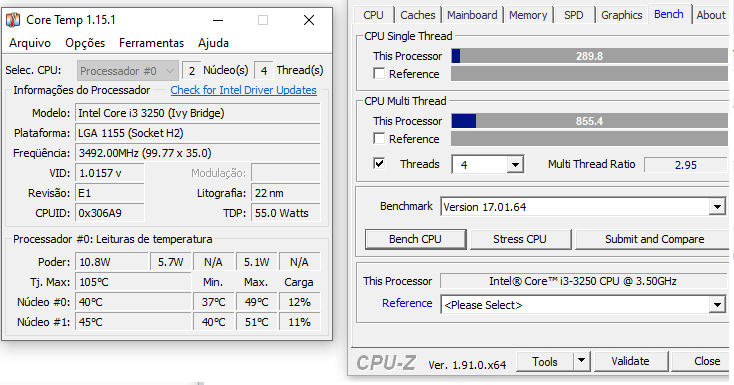Minimize the Core Temp window
Screen dimensions: 734x385
click(218, 20)
